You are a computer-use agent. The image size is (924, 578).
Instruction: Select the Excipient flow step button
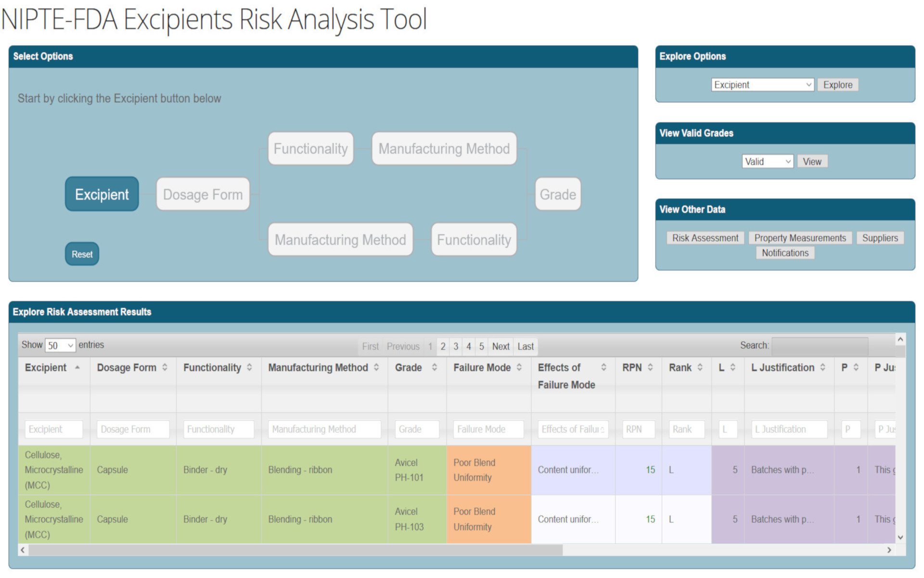click(102, 194)
